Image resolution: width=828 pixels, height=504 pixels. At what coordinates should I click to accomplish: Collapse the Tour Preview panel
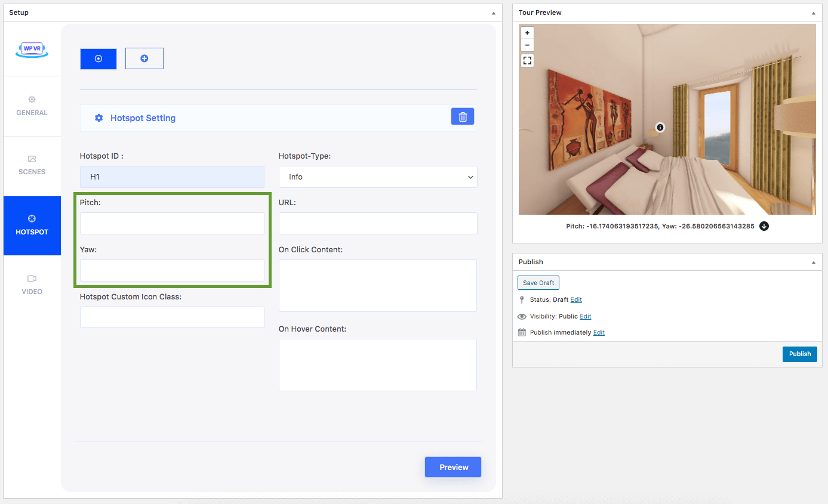point(813,13)
